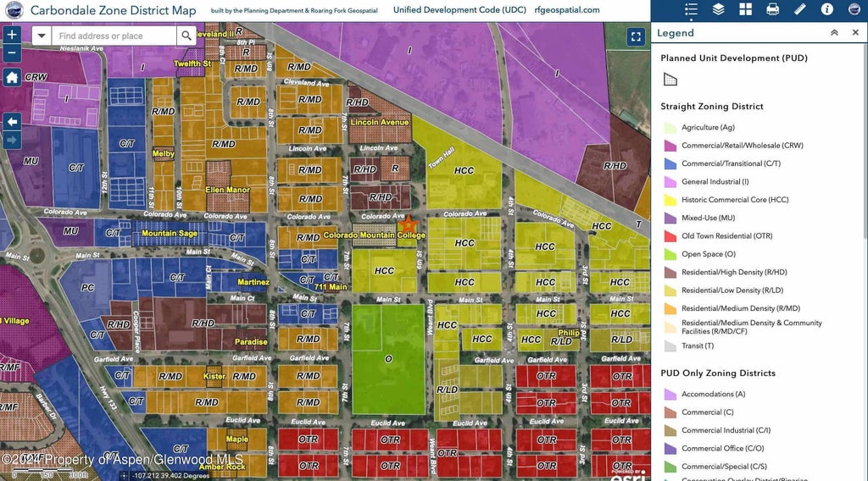Open the About info widget
868x481 pixels.
point(826,9)
